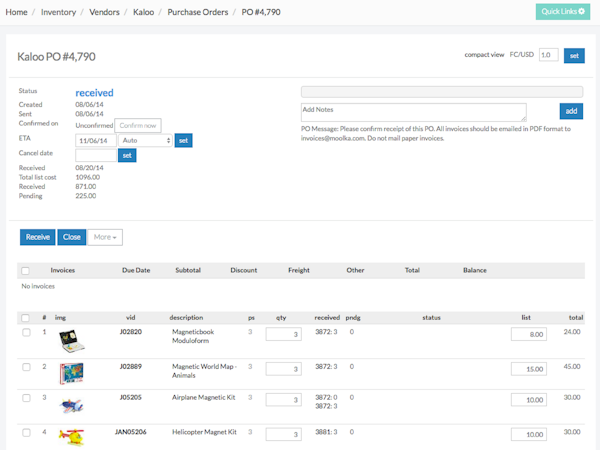Click set button next to Cancel date
This screenshot has height=450, width=600.
click(127, 155)
